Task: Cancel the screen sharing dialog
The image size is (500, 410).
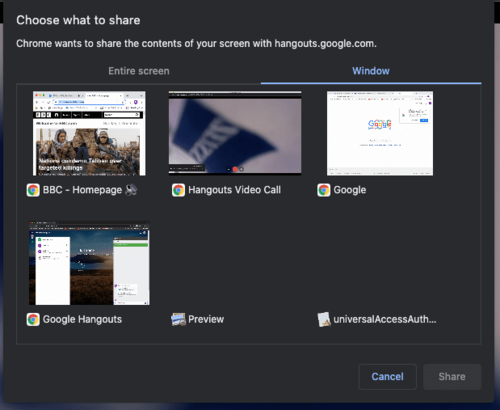Action: point(388,377)
